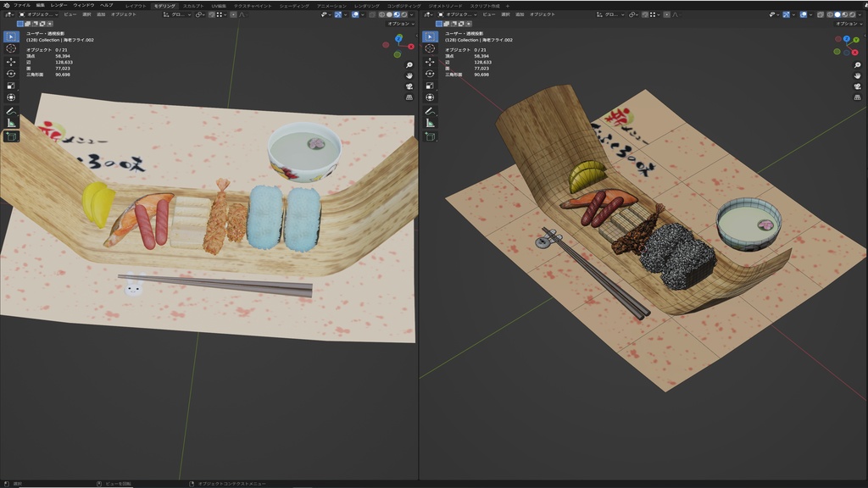Select the Measure tool in left viewport

pyautogui.click(x=11, y=123)
